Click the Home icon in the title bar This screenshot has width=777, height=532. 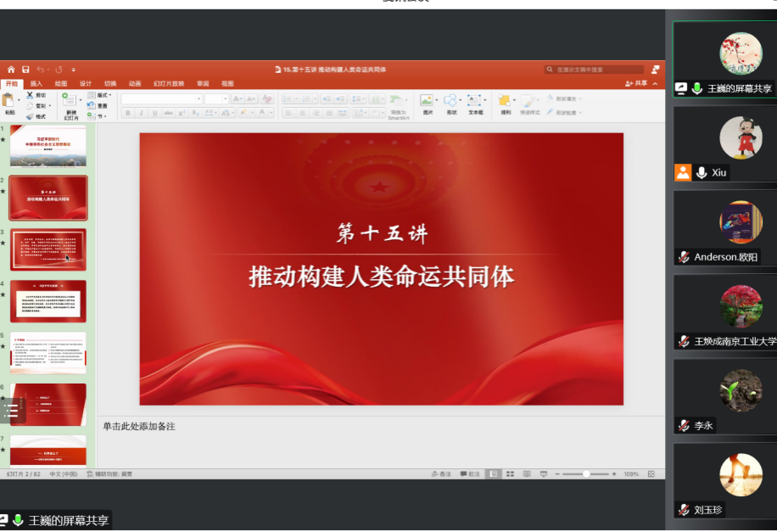click(11, 70)
